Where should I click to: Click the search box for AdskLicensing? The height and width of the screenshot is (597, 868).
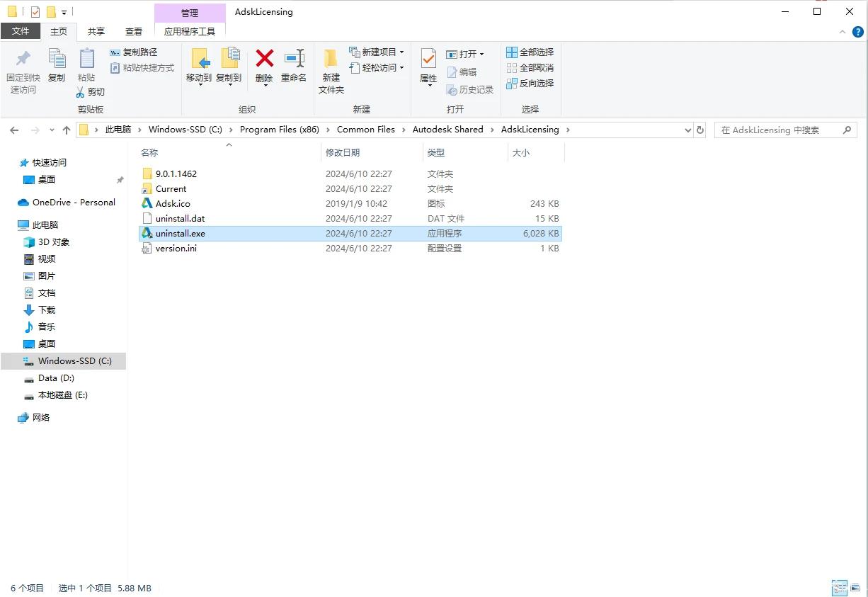click(x=777, y=130)
